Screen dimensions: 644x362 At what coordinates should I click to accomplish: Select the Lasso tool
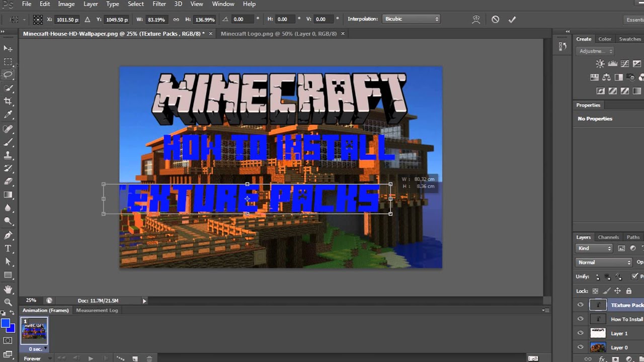click(8, 75)
